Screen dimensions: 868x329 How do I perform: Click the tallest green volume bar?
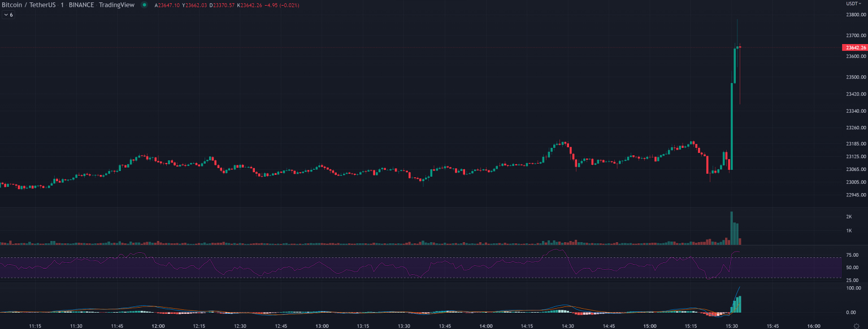coord(731,229)
